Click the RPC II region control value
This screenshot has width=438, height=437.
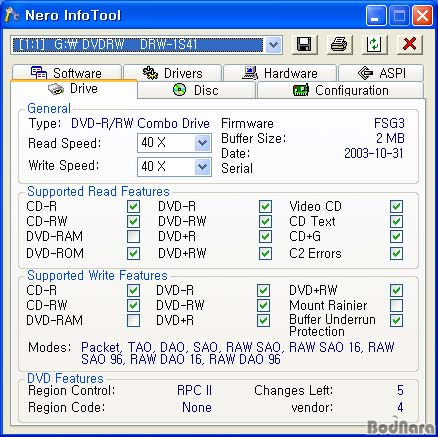(194, 390)
